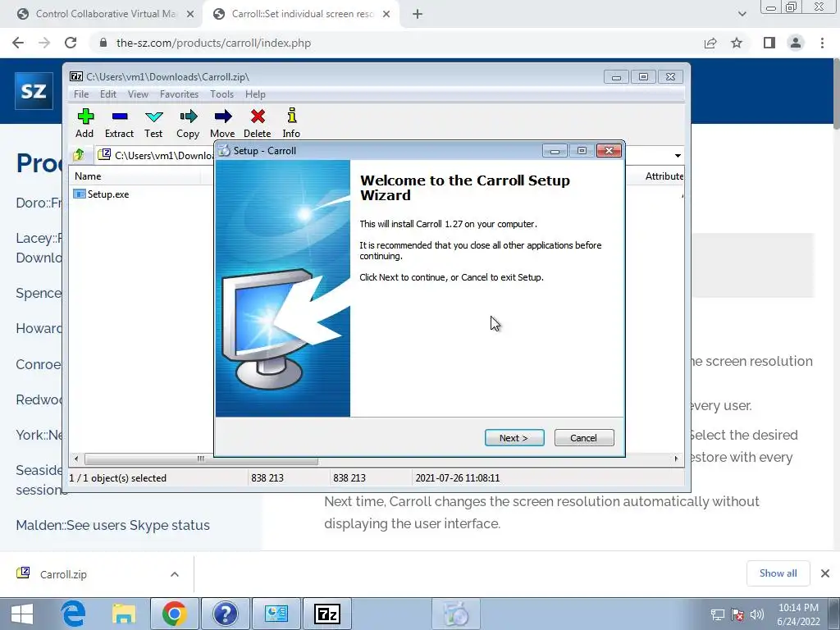Click the Test icon in 7-Zip

point(153,123)
